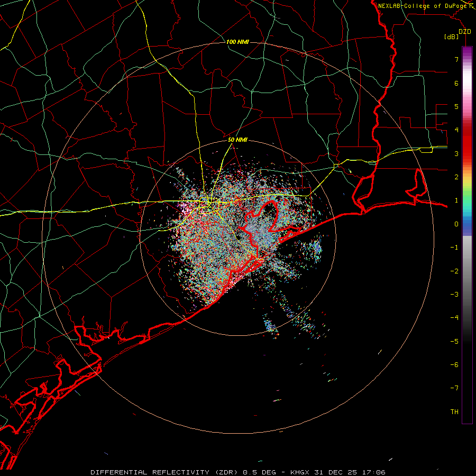Click the 2 value on color scale
This screenshot has width=476, height=476.
pos(456,177)
